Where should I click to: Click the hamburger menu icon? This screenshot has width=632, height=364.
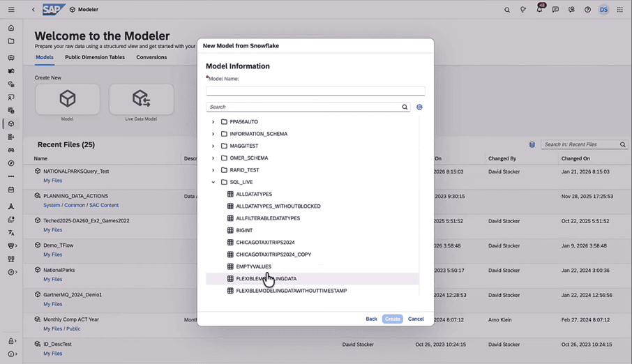coord(11,10)
